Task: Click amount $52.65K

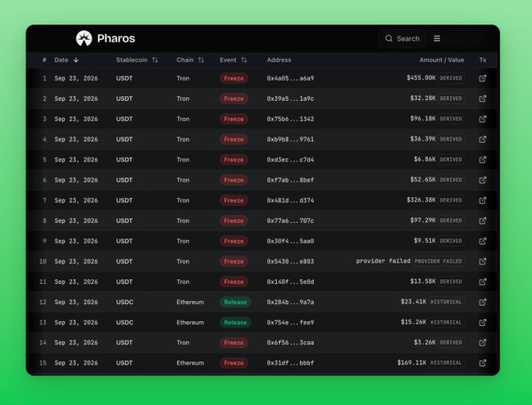Action: click(x=422, y=180)
